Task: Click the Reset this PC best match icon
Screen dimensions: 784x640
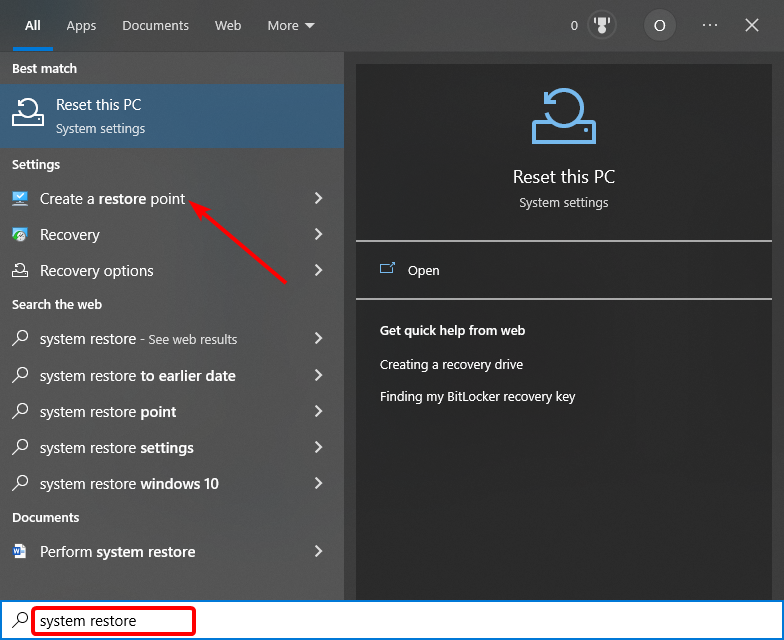Action: [28, 112]
